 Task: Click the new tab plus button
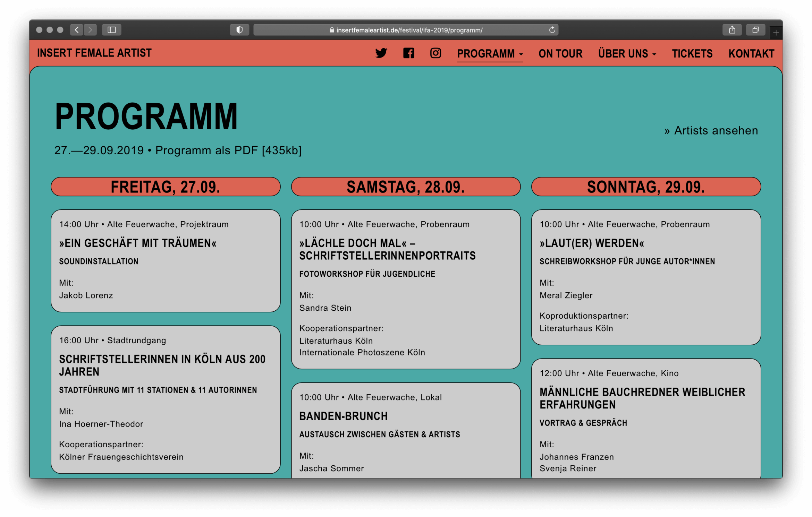click(x=776, y=33)
